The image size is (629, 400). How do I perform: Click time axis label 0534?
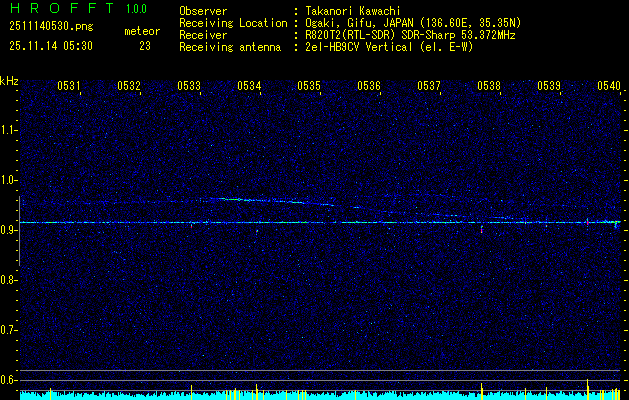click(x=249, y=85)
